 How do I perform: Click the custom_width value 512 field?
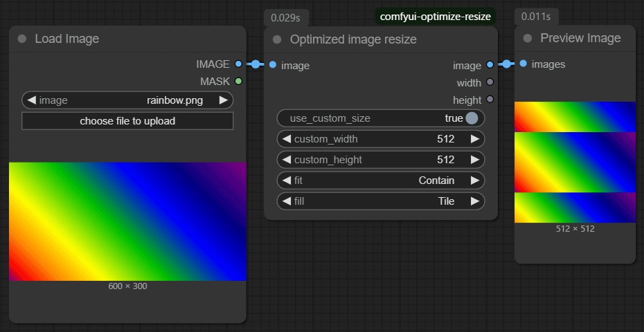point(445,139)
